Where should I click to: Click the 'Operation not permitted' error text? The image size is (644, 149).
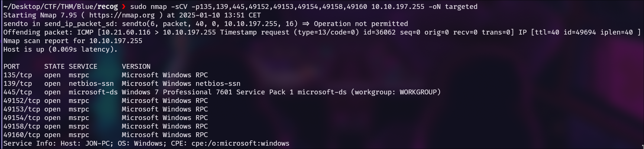pos(360,24)
